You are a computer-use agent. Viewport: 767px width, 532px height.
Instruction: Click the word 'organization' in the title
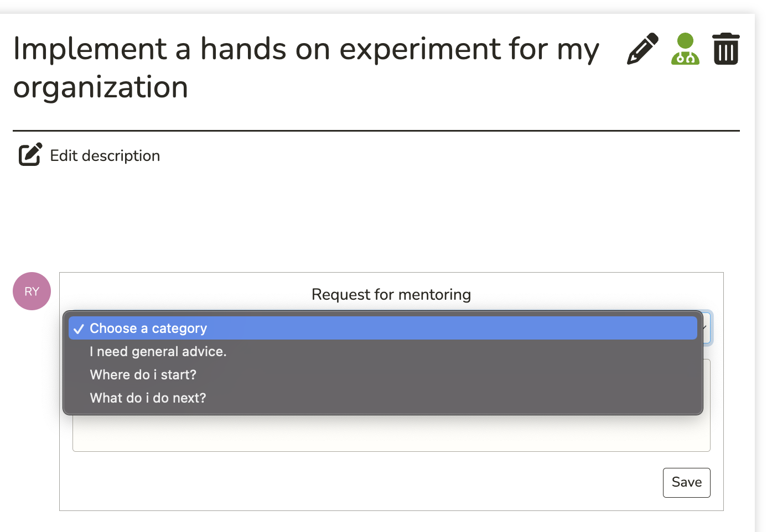101,87
